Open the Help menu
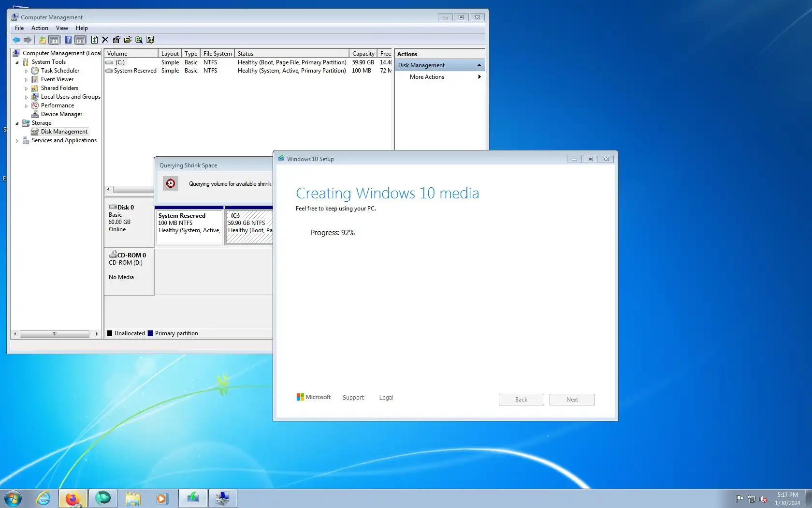 pyautogui.click(x=82, y=28)
